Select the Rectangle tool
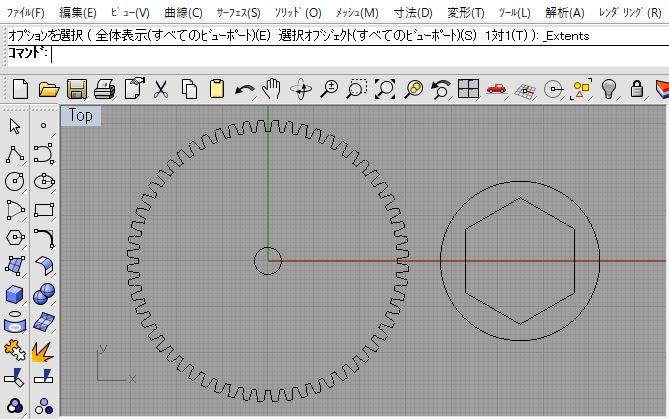 44,210
